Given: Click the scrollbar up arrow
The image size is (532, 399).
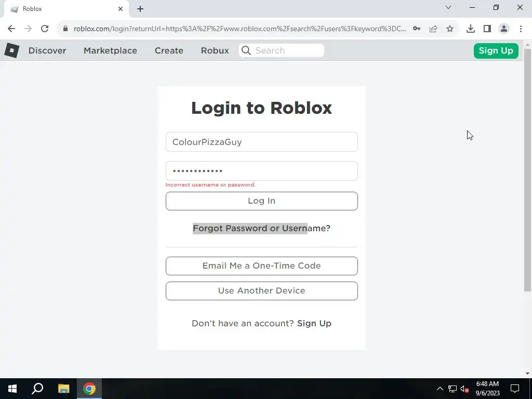Looking at the screenshot, I should click(527, 45).
